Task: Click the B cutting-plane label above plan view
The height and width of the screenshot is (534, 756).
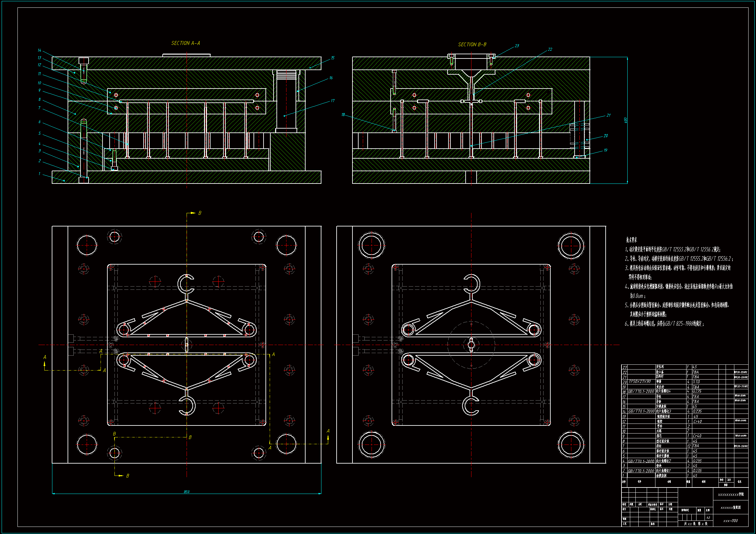Action: [200, 213]
